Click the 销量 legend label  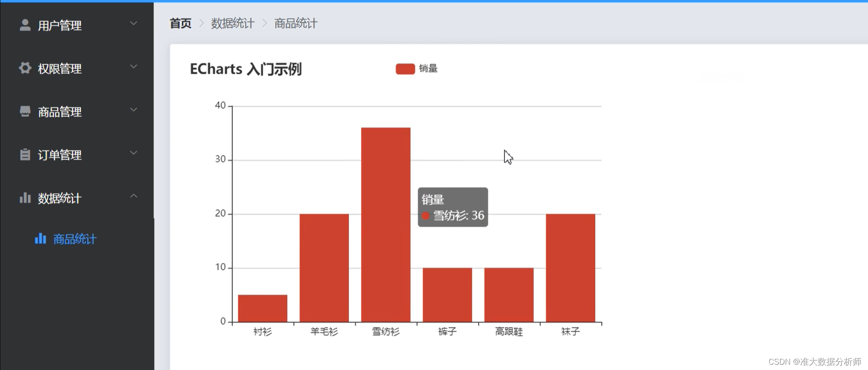tap(428, 68)
